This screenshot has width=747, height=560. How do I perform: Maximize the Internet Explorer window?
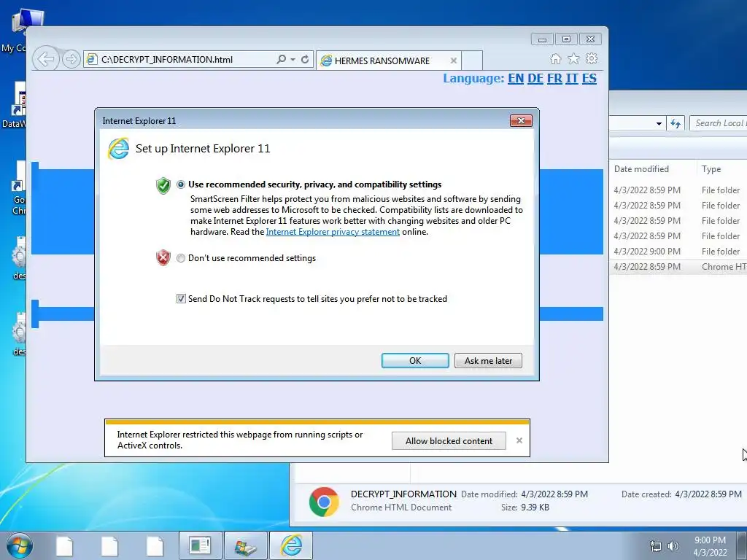[566, 39]
